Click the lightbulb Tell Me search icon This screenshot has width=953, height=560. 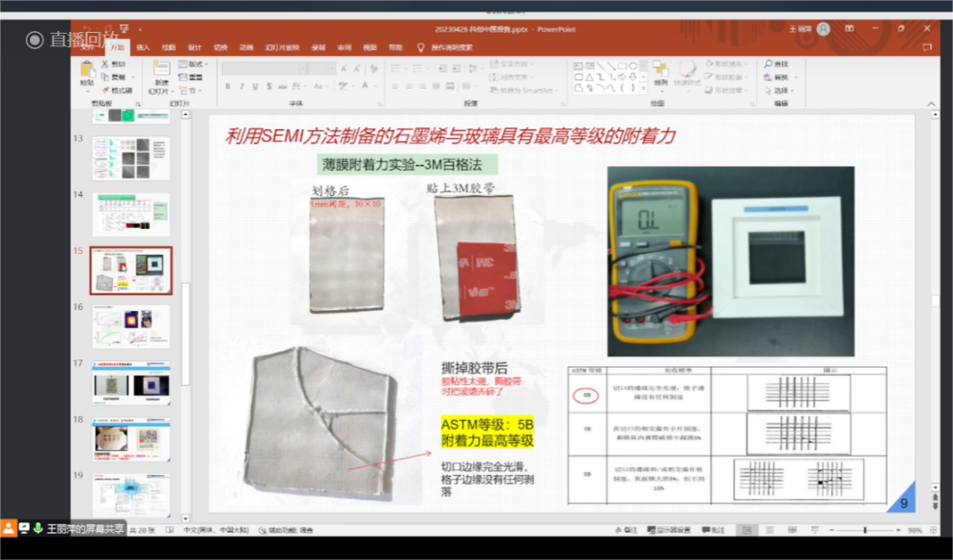click(420, 46)
